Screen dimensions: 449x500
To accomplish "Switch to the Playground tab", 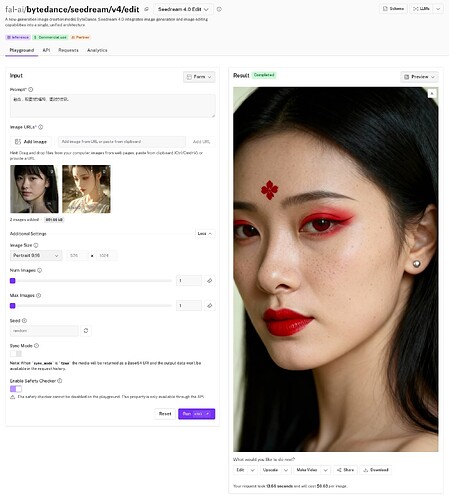I will (22, 50).
